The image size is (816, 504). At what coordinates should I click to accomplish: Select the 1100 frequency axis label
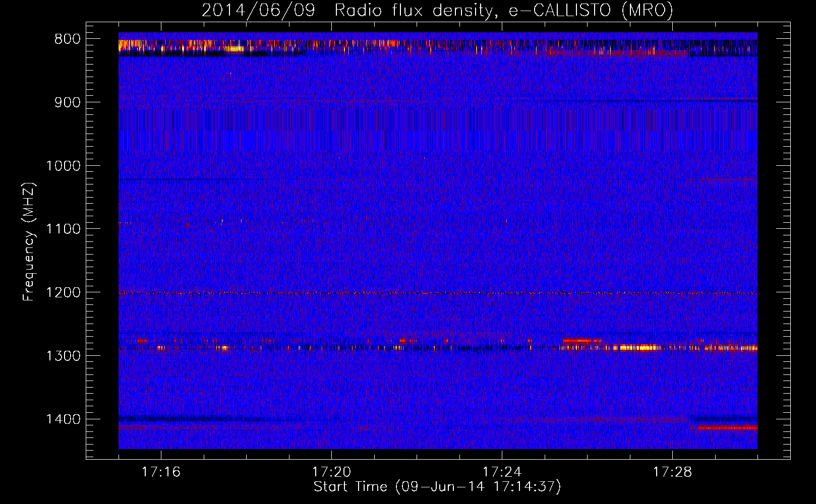click(x=63, y=229)
